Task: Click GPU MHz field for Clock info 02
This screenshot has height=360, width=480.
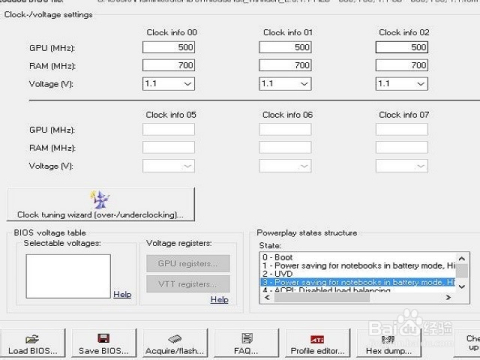Action: click(401, 47)
